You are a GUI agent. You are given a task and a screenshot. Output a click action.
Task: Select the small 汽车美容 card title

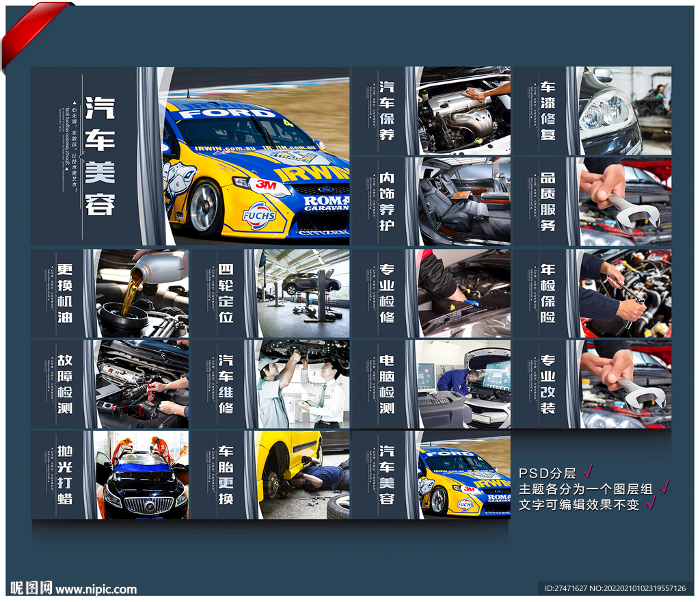click(387, 475)
